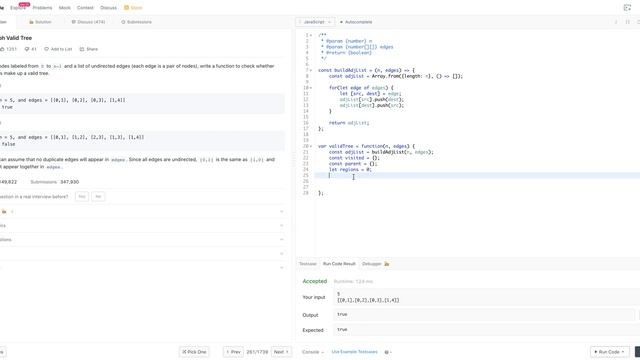
Task: Click the 'const visited = {};' code line
Action: coord(354,158)
